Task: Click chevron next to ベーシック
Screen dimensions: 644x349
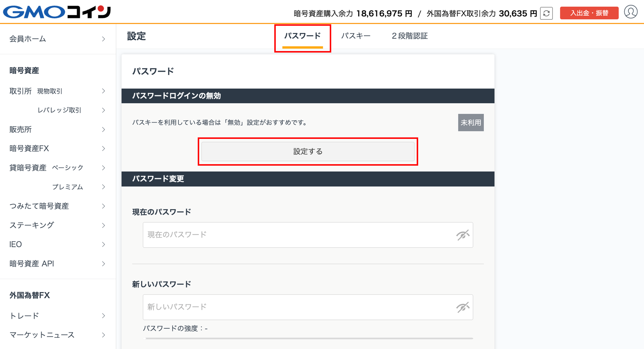Action: 103,168
